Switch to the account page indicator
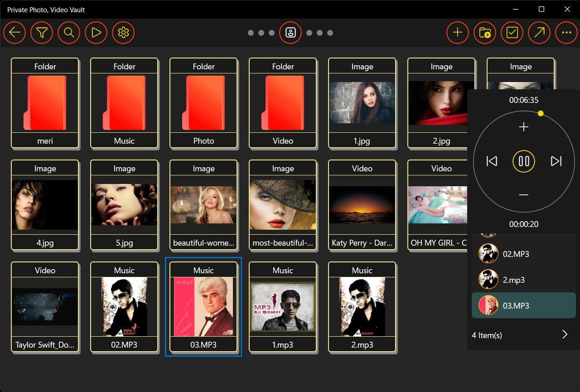580x392 pixels. tap(290, 33)
